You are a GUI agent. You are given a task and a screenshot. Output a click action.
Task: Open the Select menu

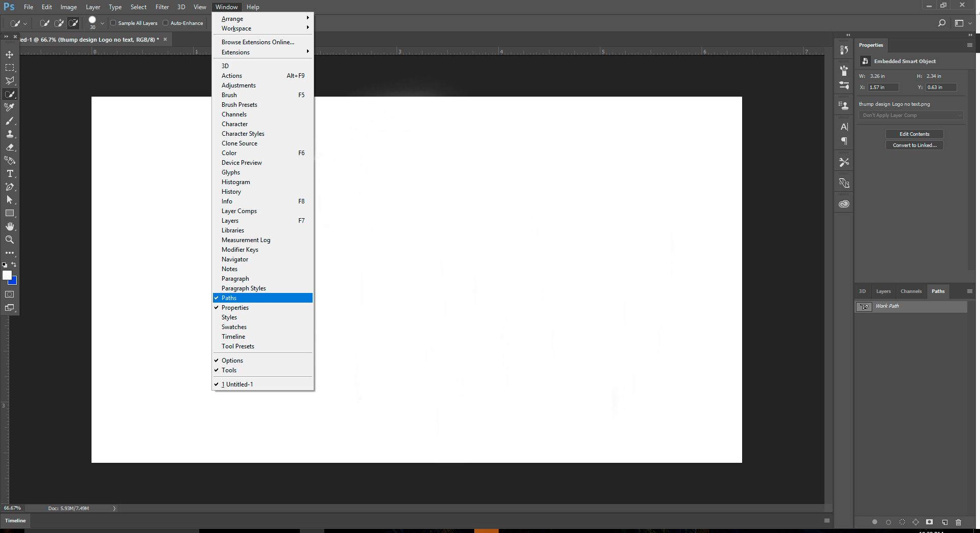(138, 7)
